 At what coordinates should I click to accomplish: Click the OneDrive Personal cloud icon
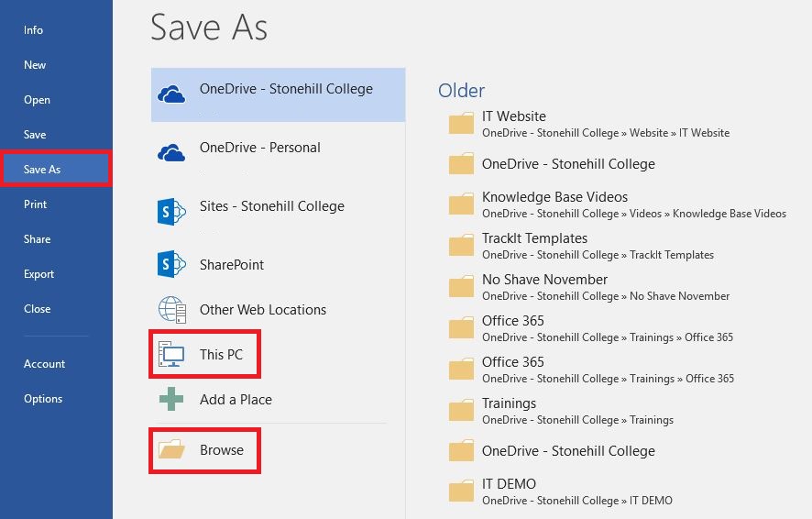coord(171,153)
